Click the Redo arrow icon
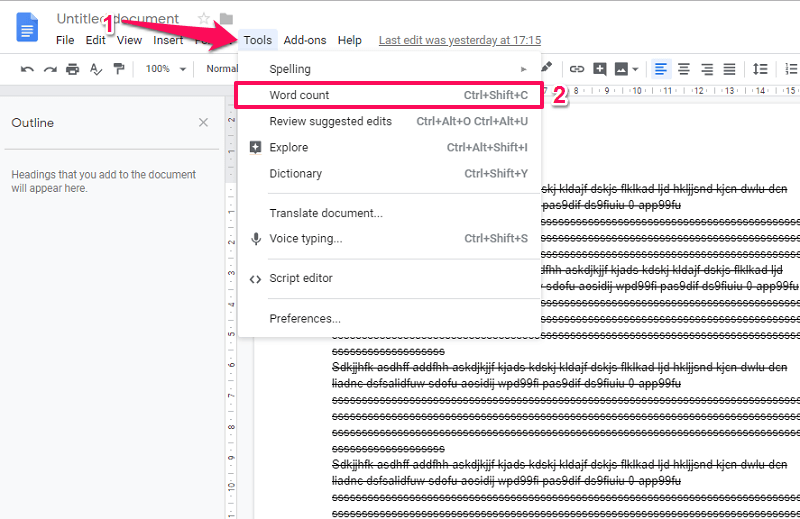800x519 pixels. [x=50, y=69]
